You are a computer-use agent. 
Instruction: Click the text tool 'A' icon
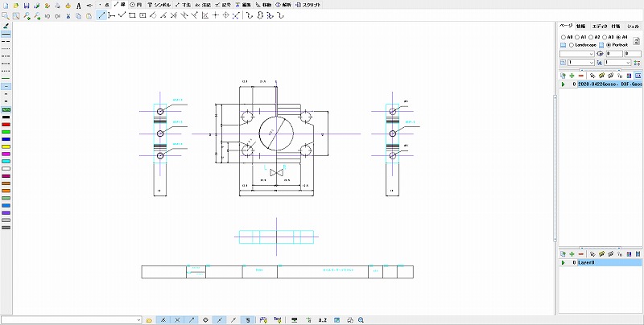78,6
